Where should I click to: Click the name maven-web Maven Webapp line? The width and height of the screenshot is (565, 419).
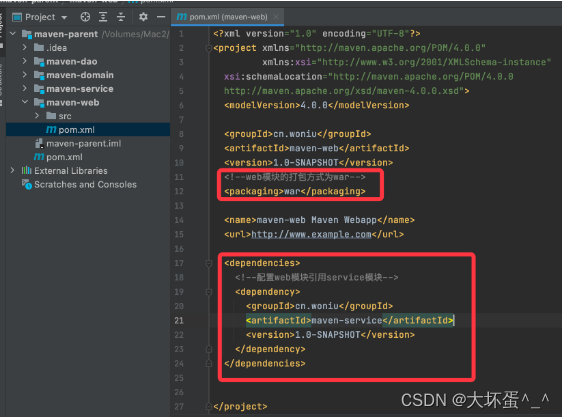[319, 220]
